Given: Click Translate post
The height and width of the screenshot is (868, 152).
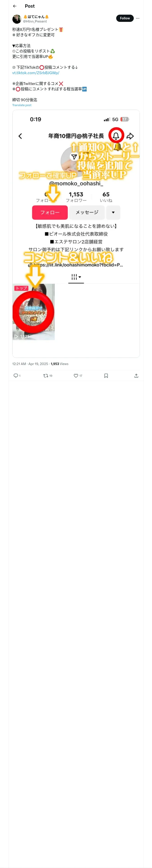Looking at the screenshot, I should click(22, 105).
